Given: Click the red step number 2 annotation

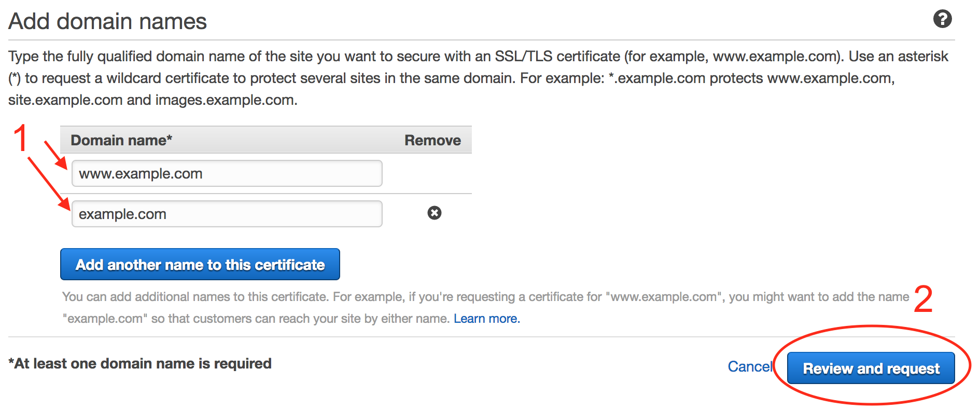Looking at the screenshot, I should click(x=923, y=299).
